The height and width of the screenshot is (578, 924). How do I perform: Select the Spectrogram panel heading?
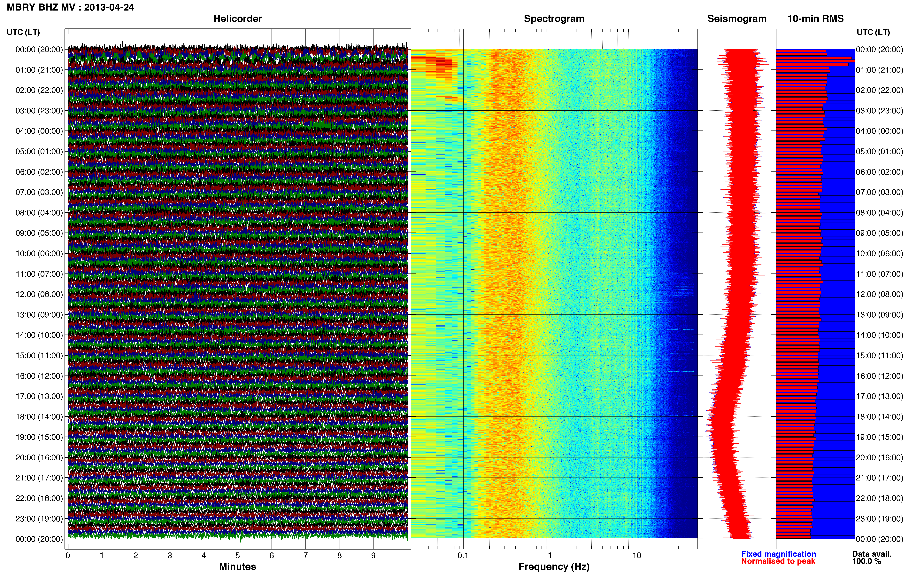554,19
